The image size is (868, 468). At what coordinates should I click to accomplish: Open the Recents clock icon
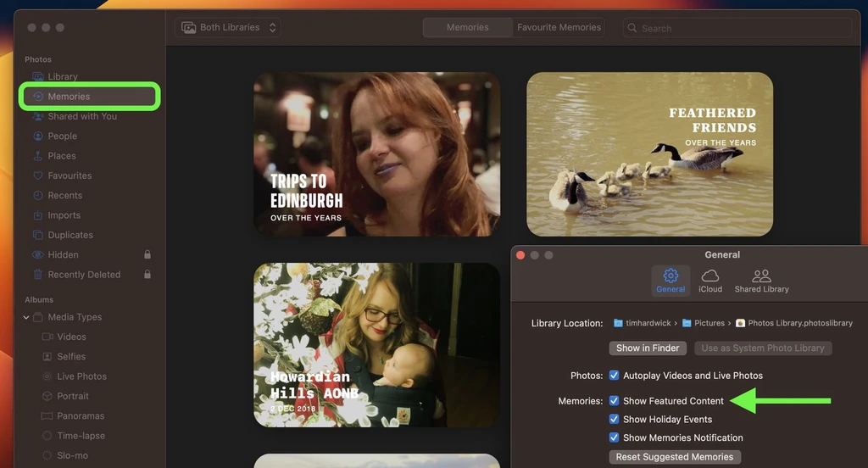(x=37, y=196)
